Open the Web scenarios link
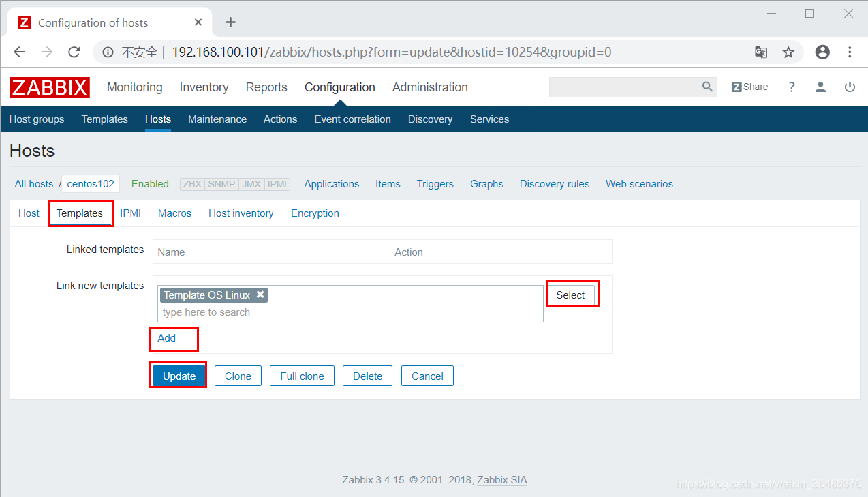Screen dimensions: 868x497 pos(639,184)
